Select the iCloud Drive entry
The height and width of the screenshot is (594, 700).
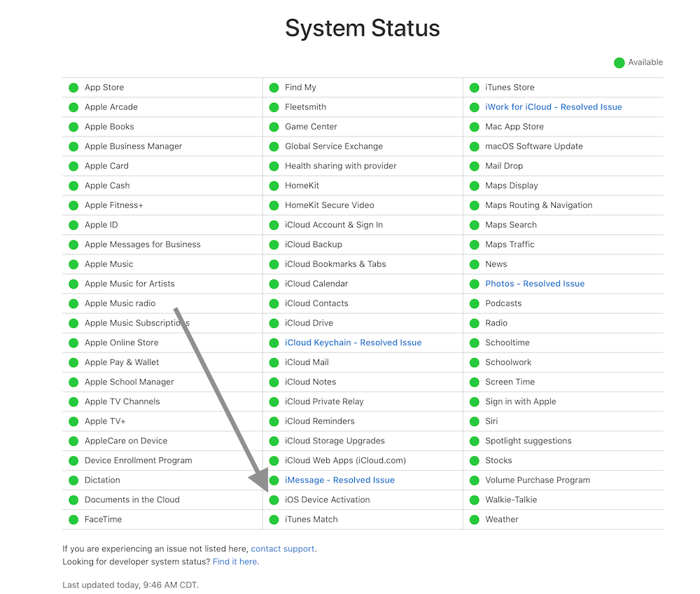click(x=363, y=324)
